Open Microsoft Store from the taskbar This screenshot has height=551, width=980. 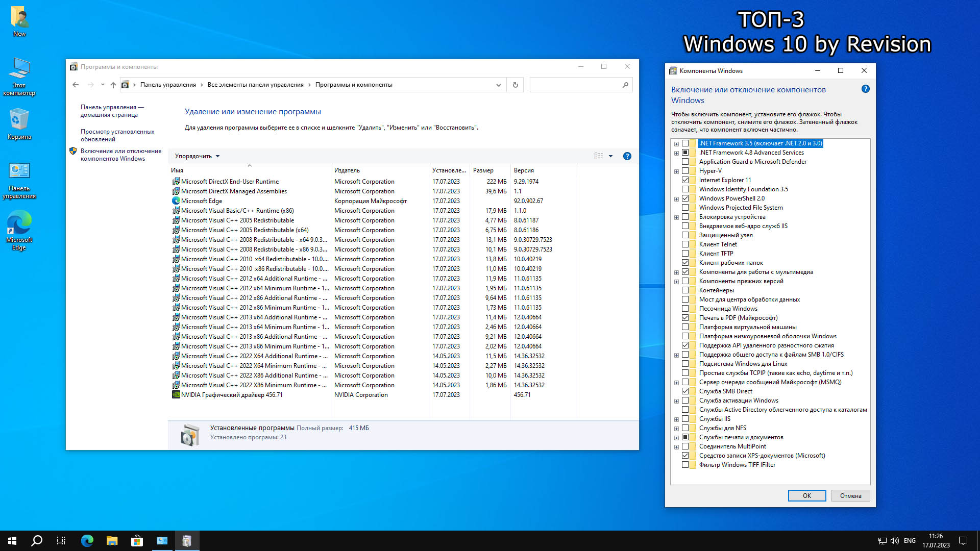click(x=137, y=541)
